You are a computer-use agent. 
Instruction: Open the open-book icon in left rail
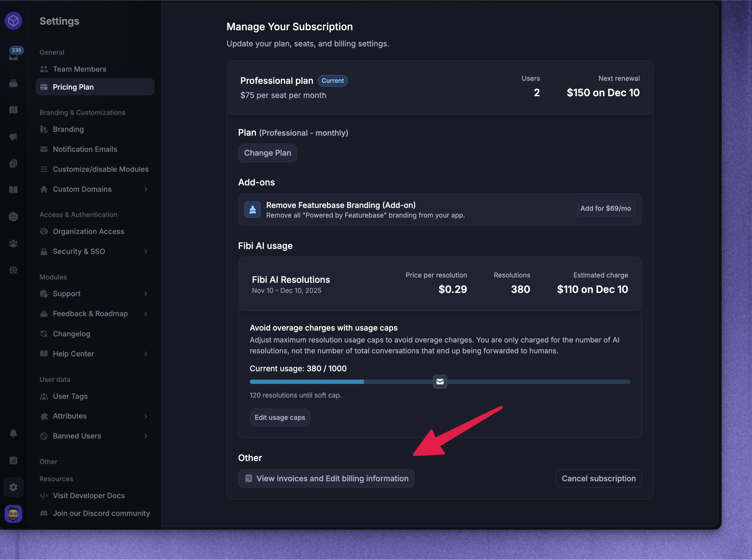[13, 190]
